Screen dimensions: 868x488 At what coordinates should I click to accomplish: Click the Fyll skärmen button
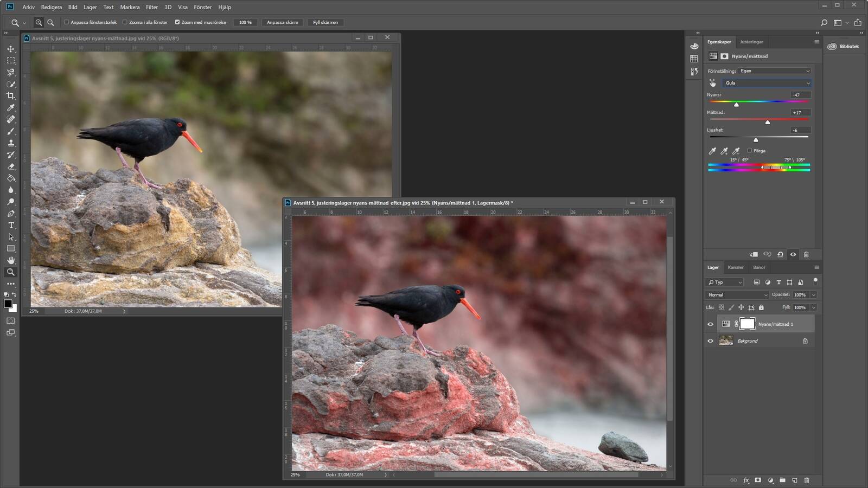pyautogui.click(x=325, y=22)
